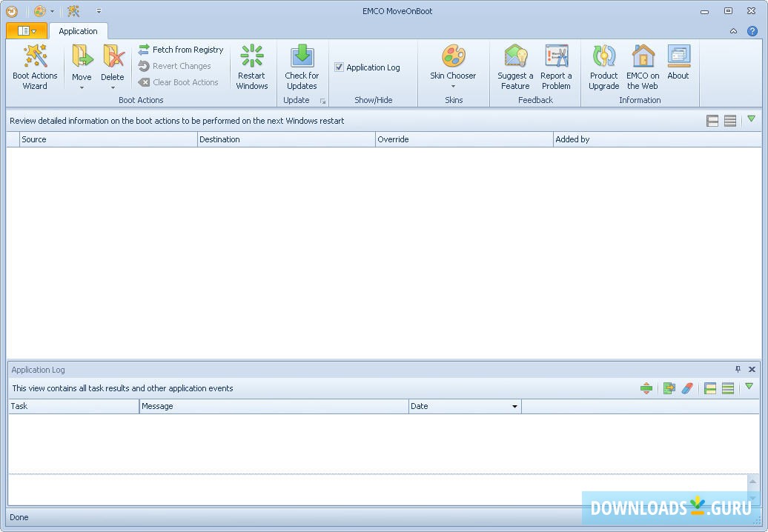
Task: Click the grayed Revert Changes item
Action: tap(175, 66)
